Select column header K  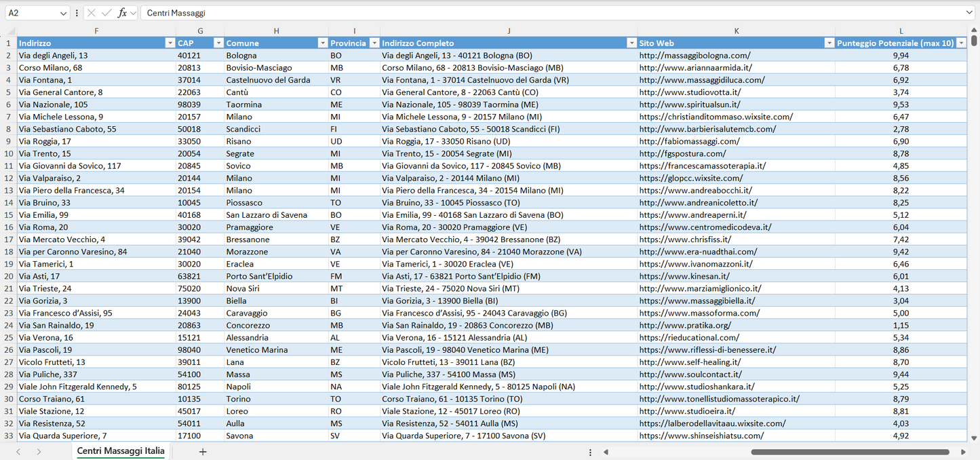[x=736, y=31]
